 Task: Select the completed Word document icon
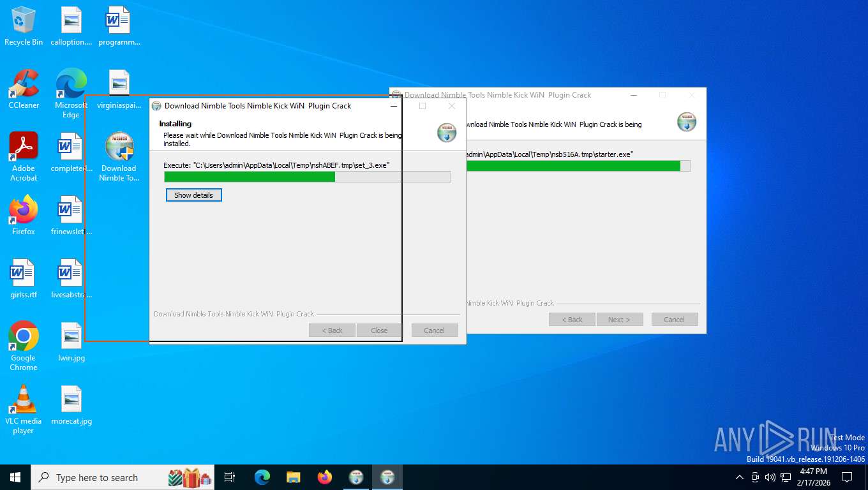tap(71, 152)
